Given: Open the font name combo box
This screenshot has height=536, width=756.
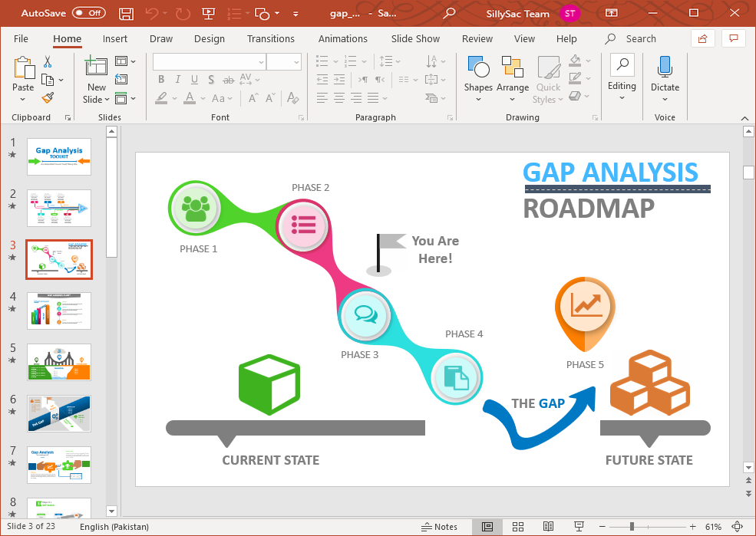Looking at the screenshot, I should [209, 62].
